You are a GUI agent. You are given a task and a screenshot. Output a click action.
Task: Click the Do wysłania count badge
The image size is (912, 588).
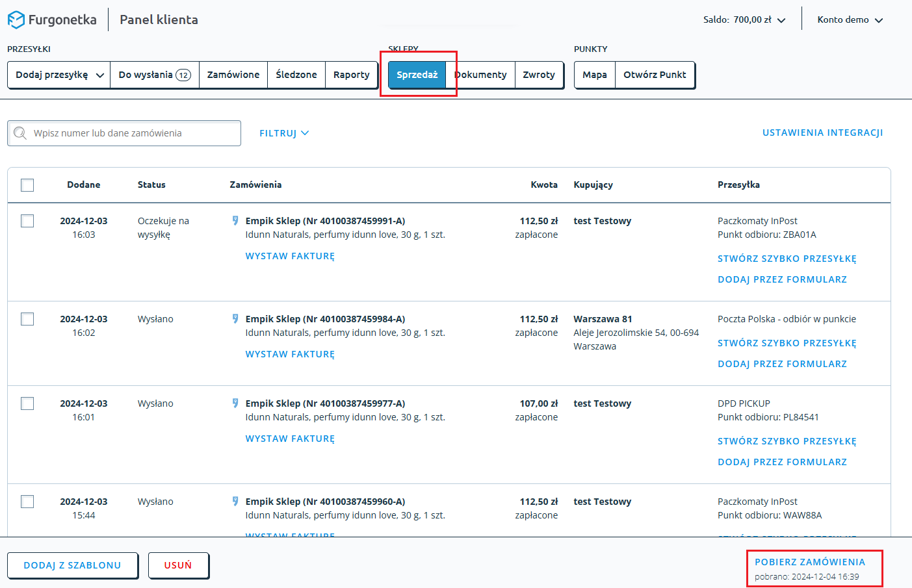pyautogui.click(x=183, y=75)
